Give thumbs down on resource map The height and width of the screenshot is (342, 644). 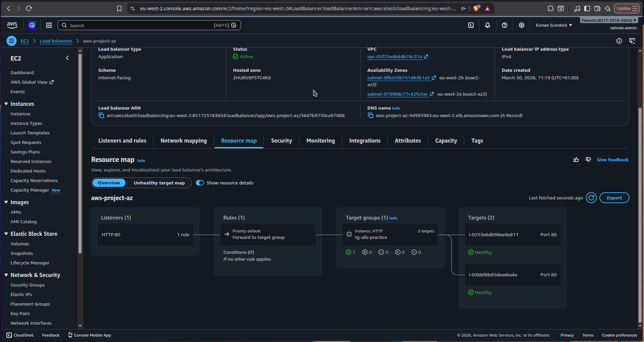(x=588, y=160)
